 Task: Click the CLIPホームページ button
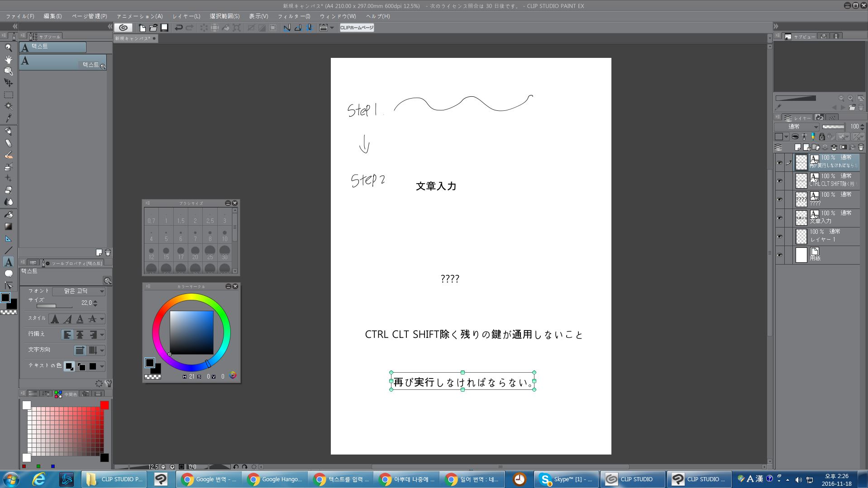click(357, 28)
